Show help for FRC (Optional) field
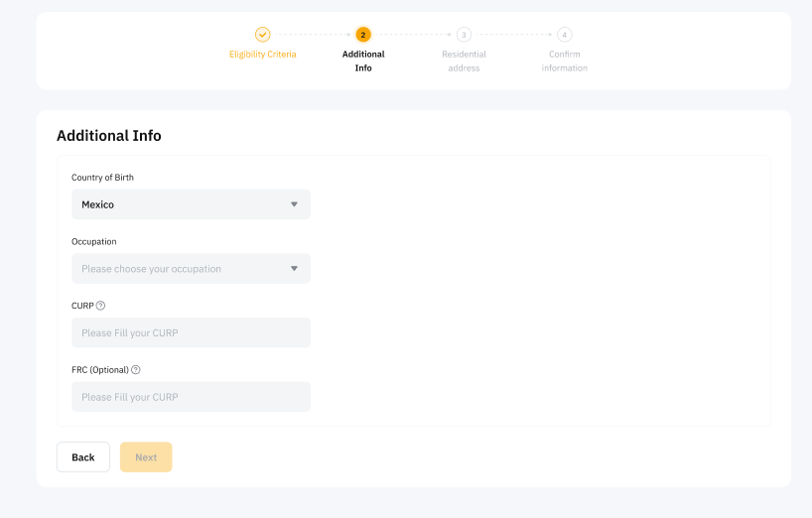The image size is (812, 518). tap(136, 370)
